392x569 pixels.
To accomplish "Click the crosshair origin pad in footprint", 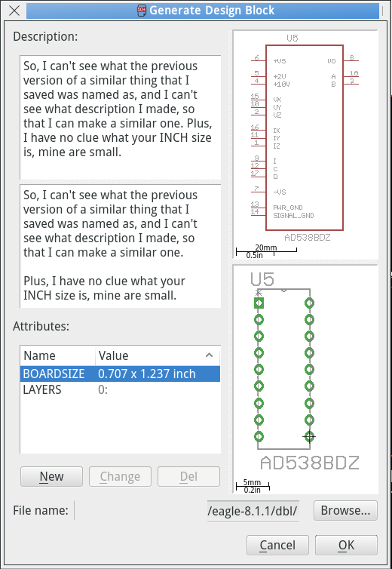I will [309, 436].
